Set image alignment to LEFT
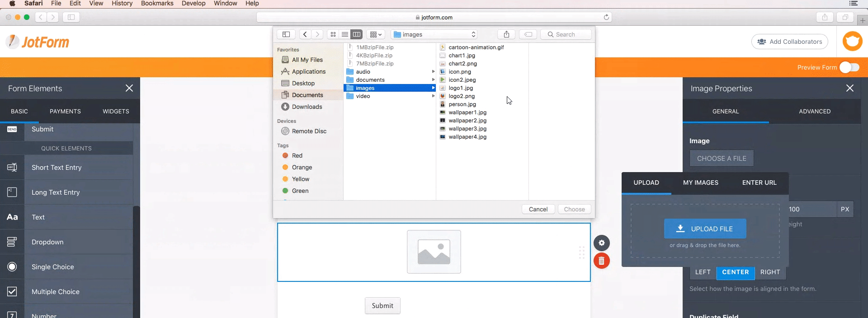Image resolution: width=868 pixels, height=318 pixels. [703, 272]
